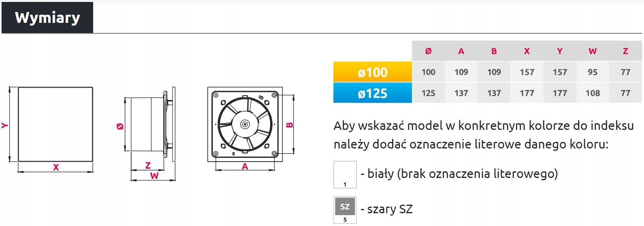Click the front panel square drawing
The width and height of the screenshot is (644, 226).
[x=56, y=124]
